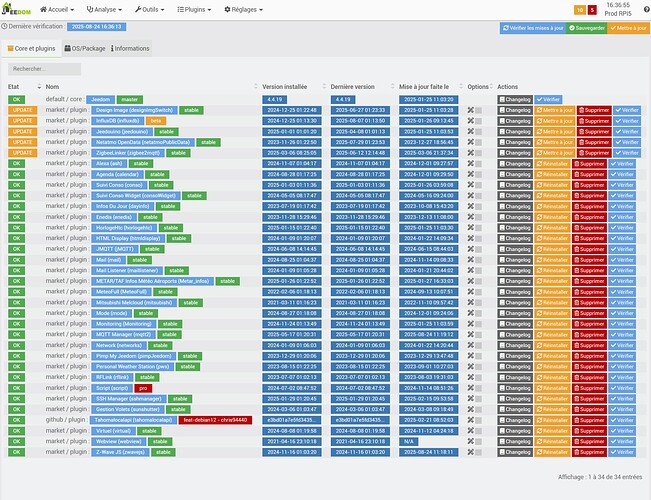Click the wrench icon in Webview row
Image resolution: width=651 pixels, height=500 pixels.
pos(470,441)
